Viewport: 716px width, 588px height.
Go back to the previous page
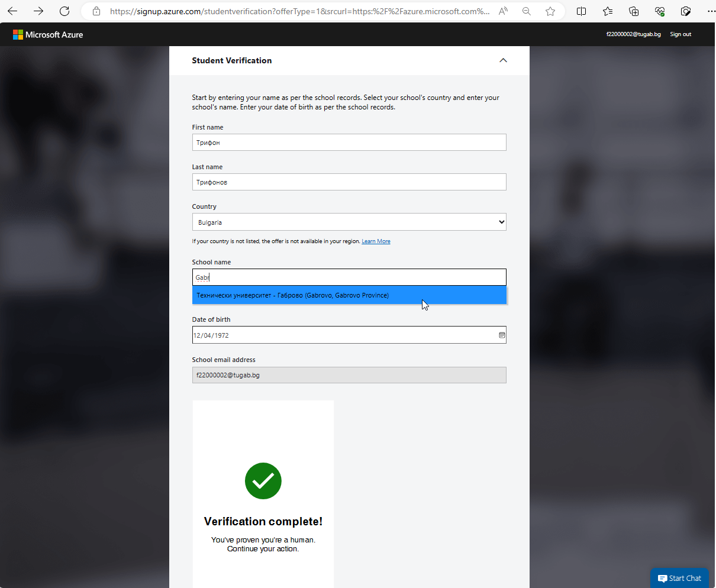tap(12, 11)
